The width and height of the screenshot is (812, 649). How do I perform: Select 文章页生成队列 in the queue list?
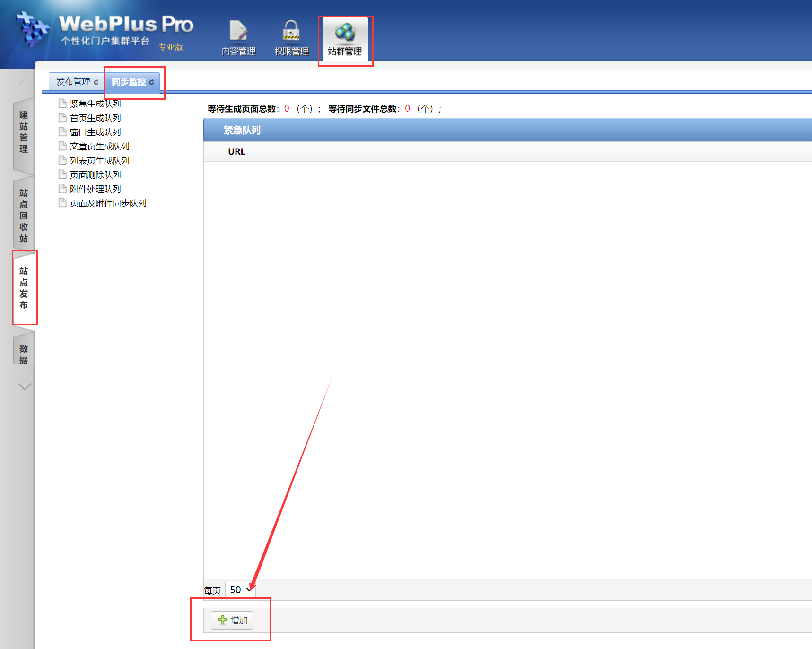[99, 146]
